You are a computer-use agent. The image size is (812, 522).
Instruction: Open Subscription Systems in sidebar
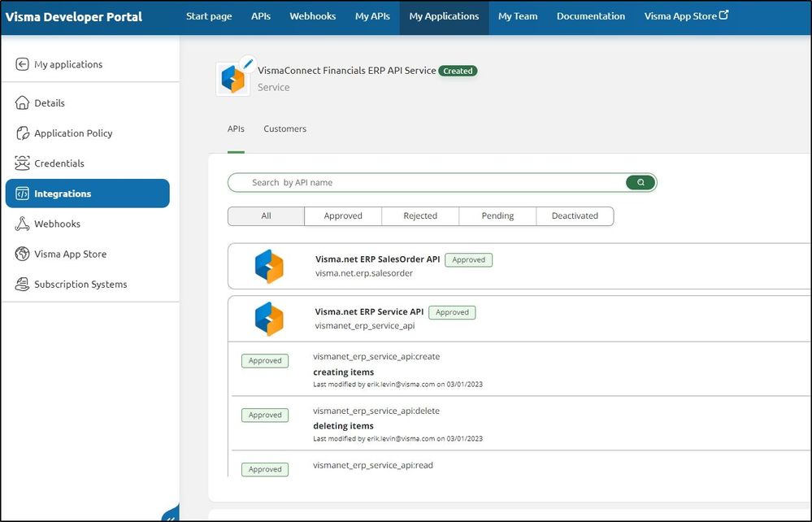(x=80, y=285)
